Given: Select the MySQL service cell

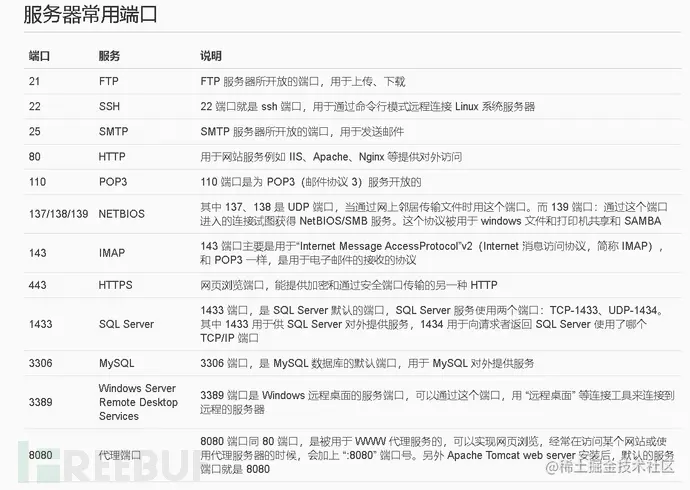Looking at the screenshot, I should 117,363.
